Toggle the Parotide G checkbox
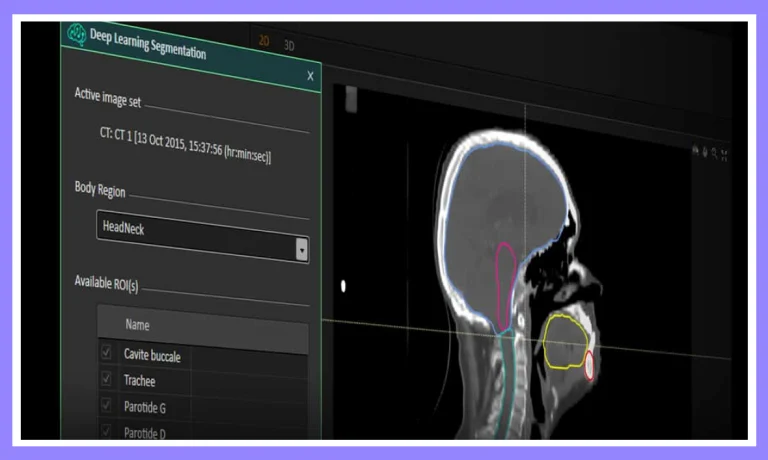This screenshot has width=768, height=460. 106,405
